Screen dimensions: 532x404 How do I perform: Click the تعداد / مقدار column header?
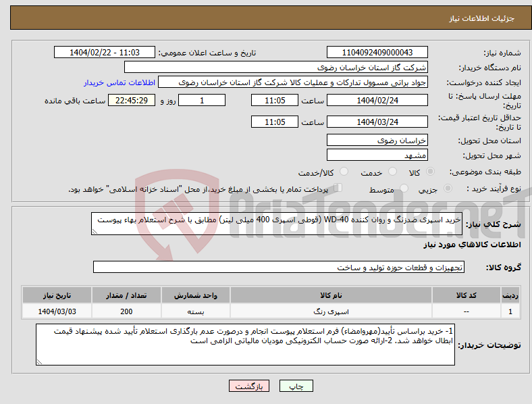(126, 295)
